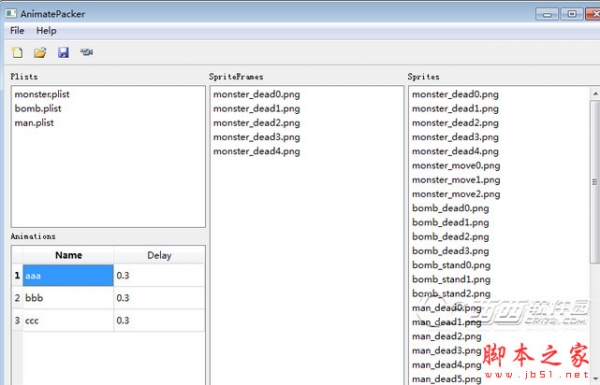Select monster_dead1.png in Sprites list

point(455,109)
